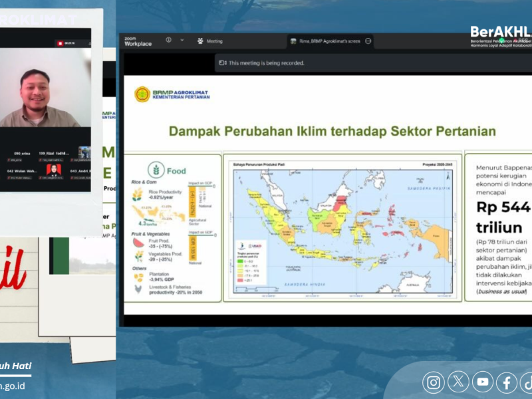This screenshot has width=532, height=399.
Task: Click the recording notice camera icon
Action: coord(222,63)
